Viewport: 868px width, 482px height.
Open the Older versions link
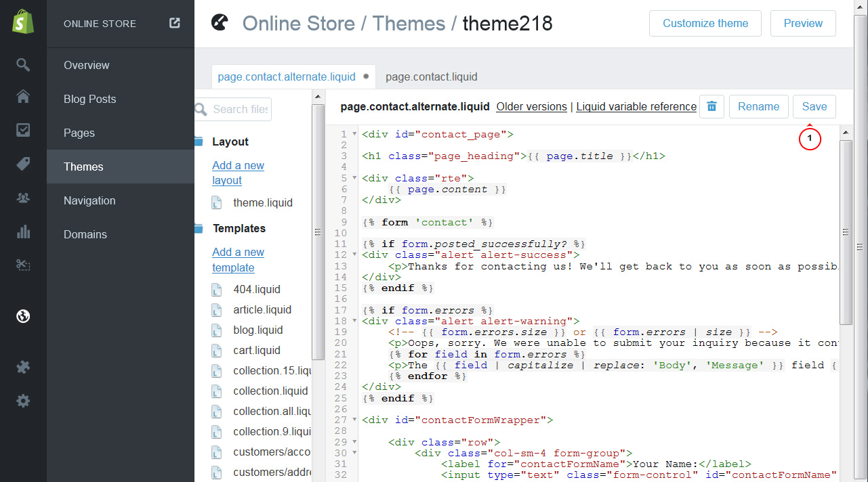(532, 106)
